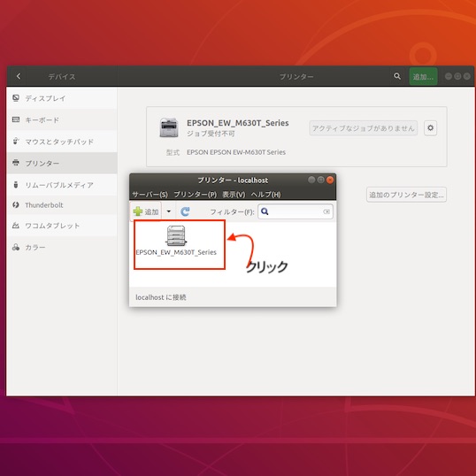Select ディスプレイ in the sidebar
The image size is (476, 476).
click(x=62, y=98)
